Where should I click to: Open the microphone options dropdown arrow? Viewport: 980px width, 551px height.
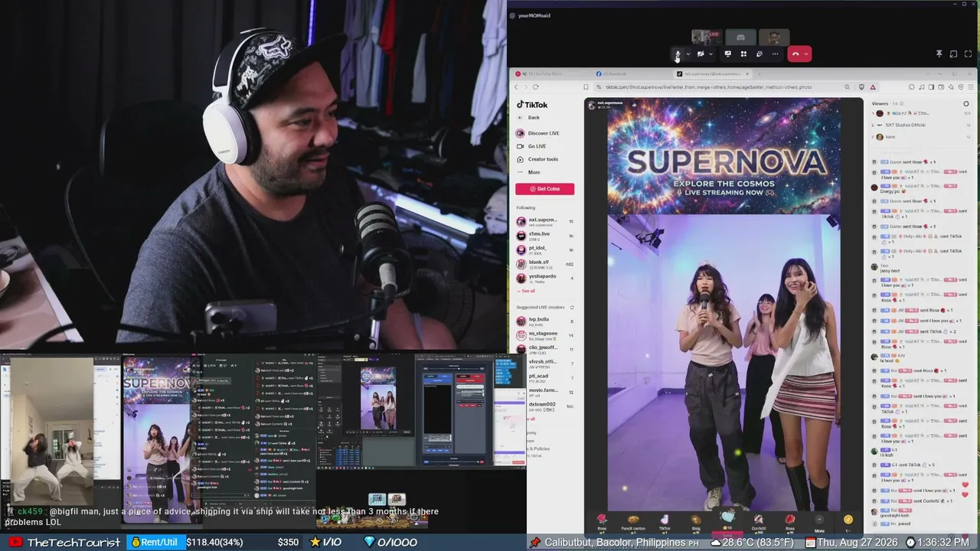pyautogui.click(x=688, y=54)
